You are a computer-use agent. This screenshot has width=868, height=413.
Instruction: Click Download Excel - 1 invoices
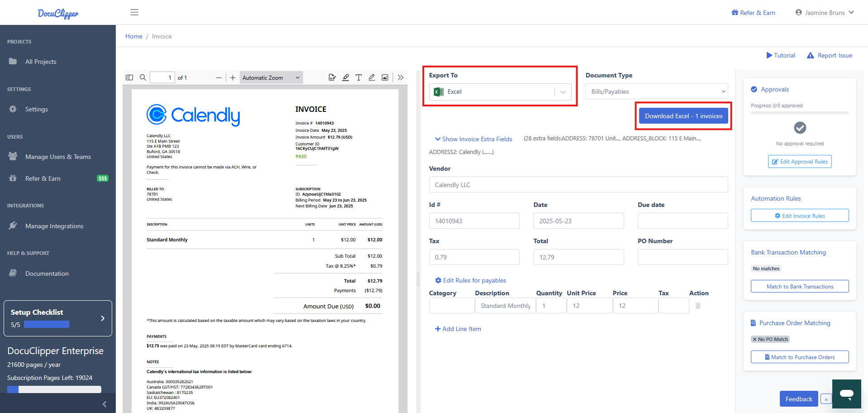(683, 115)
